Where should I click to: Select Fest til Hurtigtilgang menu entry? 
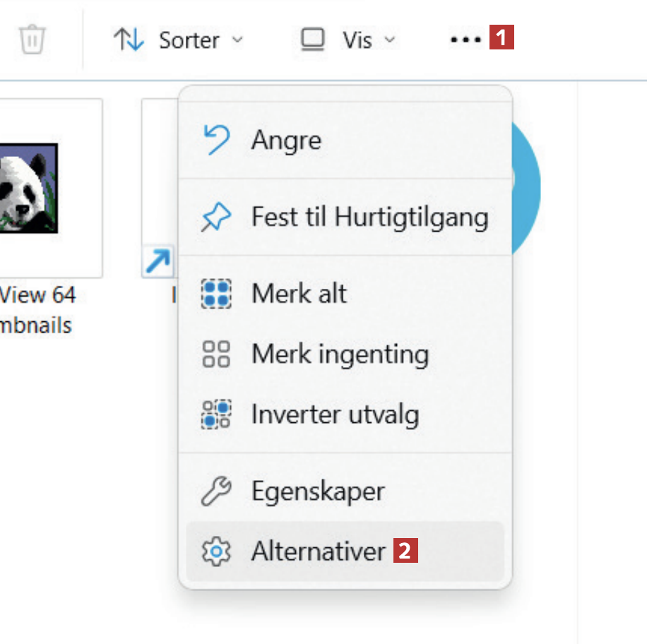369,217
